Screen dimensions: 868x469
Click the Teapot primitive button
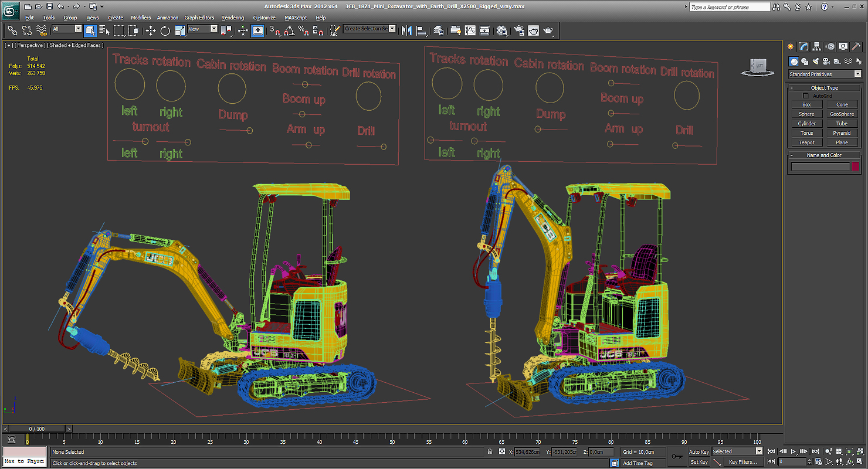(x=806, y=142)
